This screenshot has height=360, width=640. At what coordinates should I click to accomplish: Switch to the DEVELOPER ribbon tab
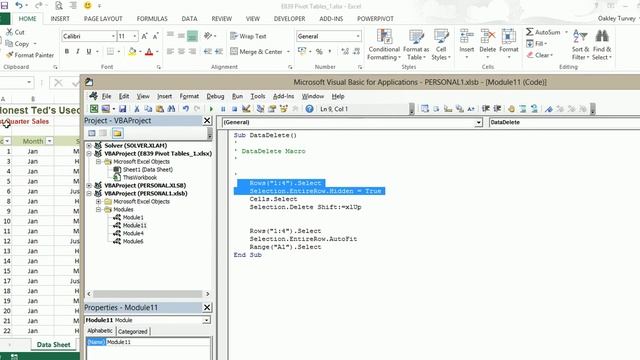tap(289, 19)
